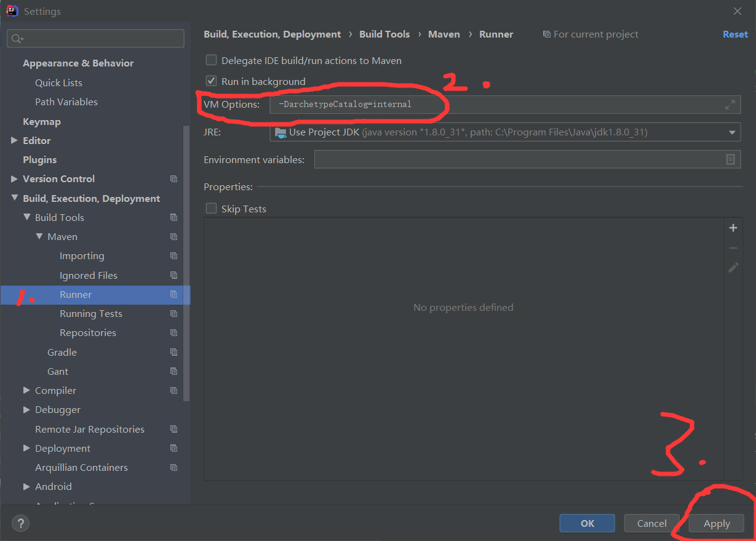Collapse the Maven tree node
This screenshot has height=541, width=756.
pyautogui.click(x=39, y=236)
